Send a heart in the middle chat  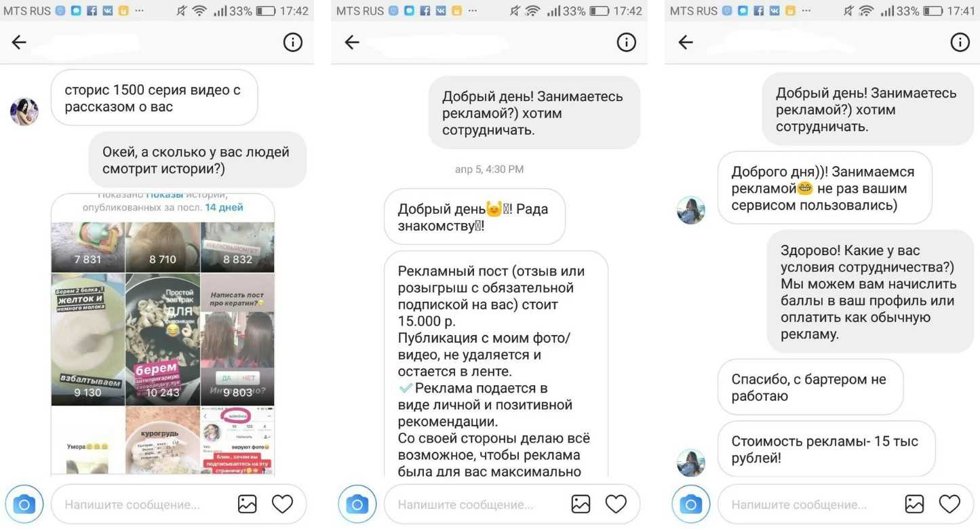click(x=616, y=504)
